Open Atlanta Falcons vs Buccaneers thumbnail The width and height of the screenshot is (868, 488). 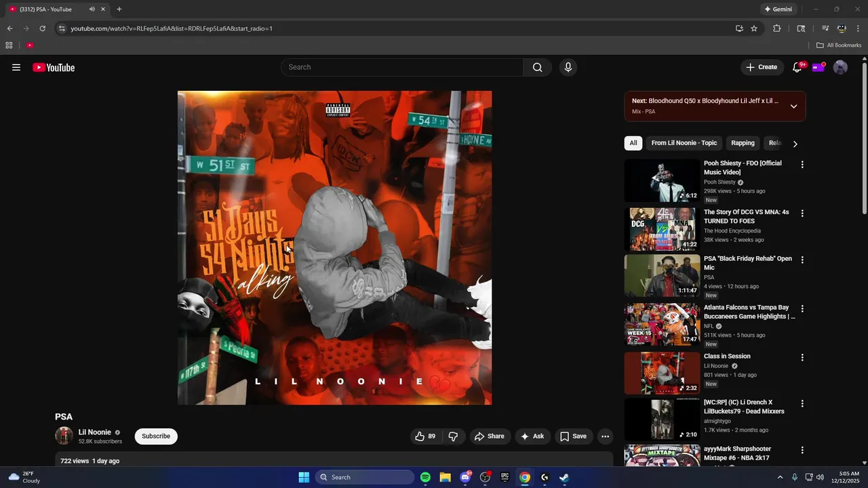pyautogui.click(x=662, y=325)
